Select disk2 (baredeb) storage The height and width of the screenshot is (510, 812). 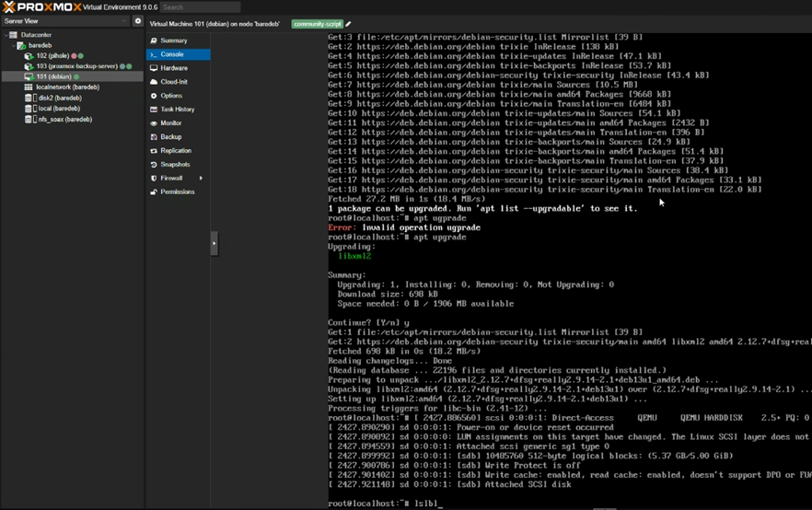click(x=60, y=98)
